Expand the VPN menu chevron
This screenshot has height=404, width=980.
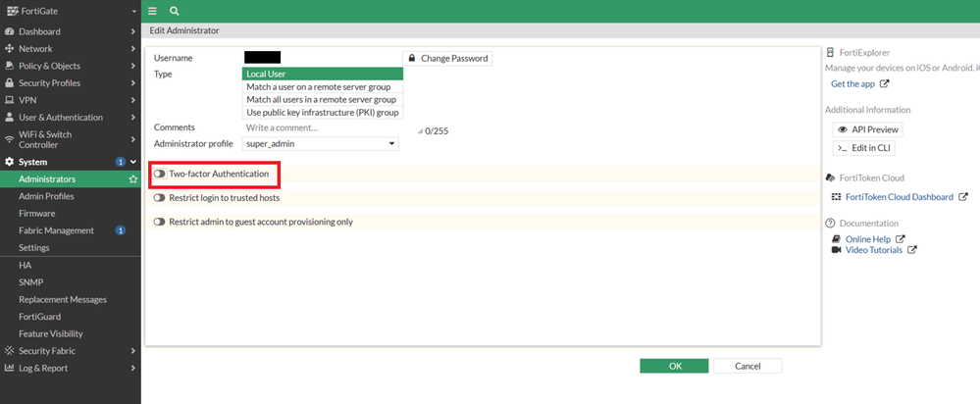(x=133, y=100)
